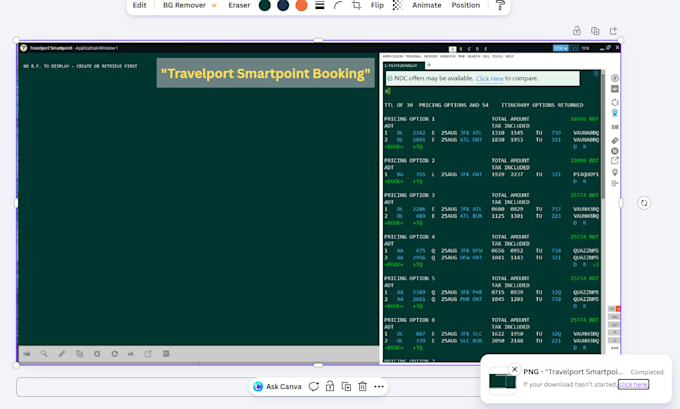Pick the navy blue color swatch
The height and width of the screenshot is (409, 680).
click(283, 5)
